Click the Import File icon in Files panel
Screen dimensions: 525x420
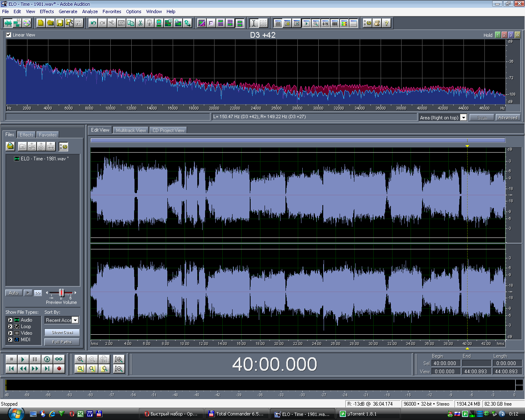(x=10, y=146)
